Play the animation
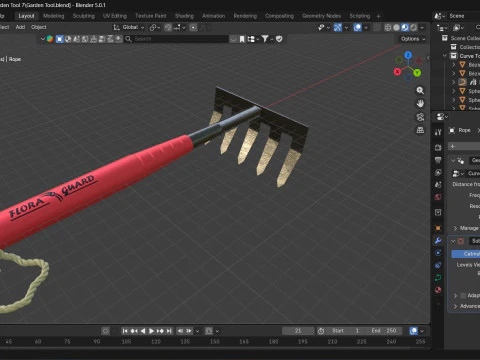 click(x=151, y=331)
